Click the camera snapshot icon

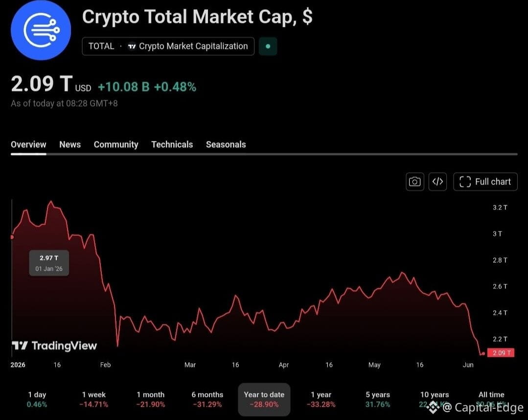point(414,182)
